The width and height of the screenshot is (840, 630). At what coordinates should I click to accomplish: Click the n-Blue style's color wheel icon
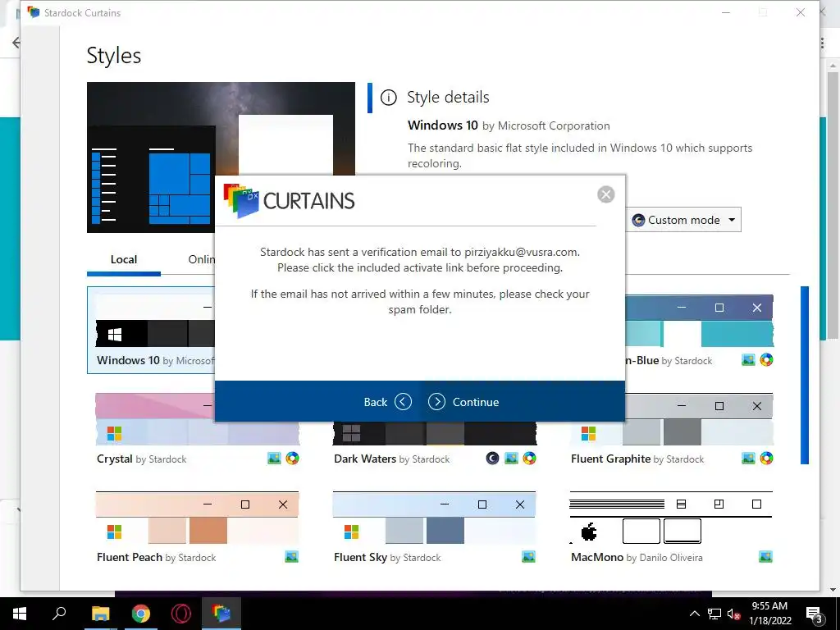click(767, 360)
